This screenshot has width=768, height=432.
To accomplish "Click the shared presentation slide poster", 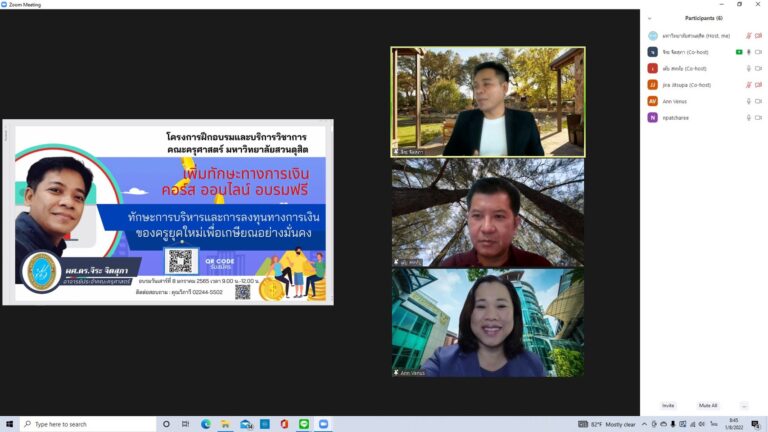I will 168,212.
